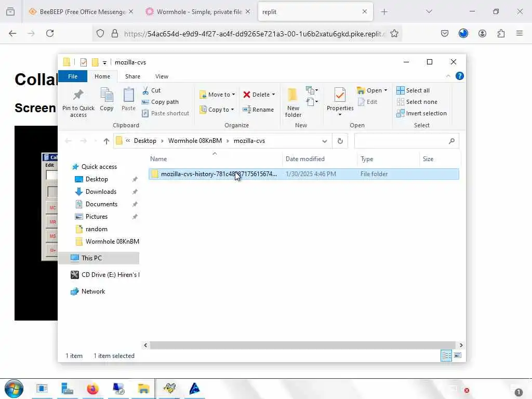Click the horizontal scrollbar in file list
The image size is (532, 399).
pyautogui.click(x=303, y=345)
